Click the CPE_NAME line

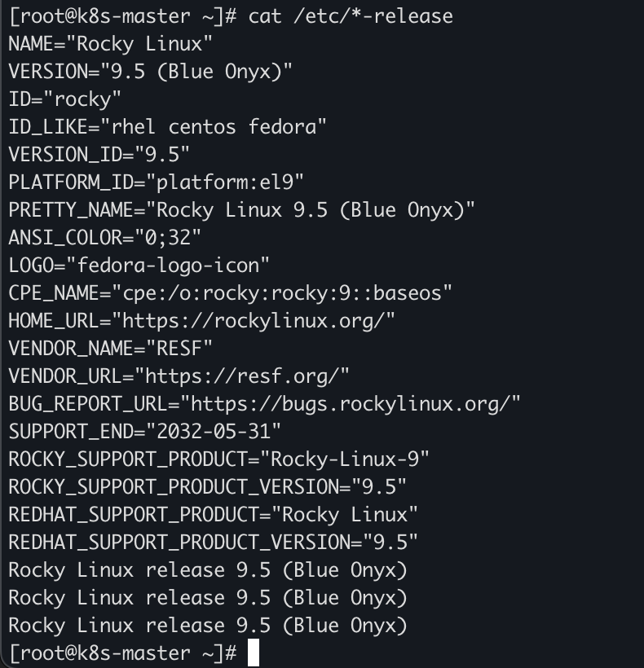tap(230, 293)
